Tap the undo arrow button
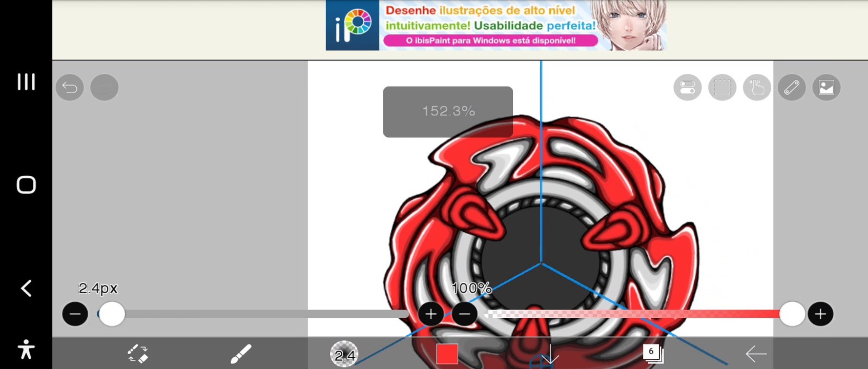 70,88
